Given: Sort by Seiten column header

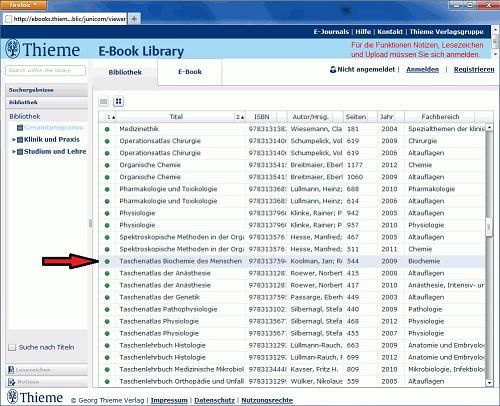Looking at the screenshot, I should [356, 117].
